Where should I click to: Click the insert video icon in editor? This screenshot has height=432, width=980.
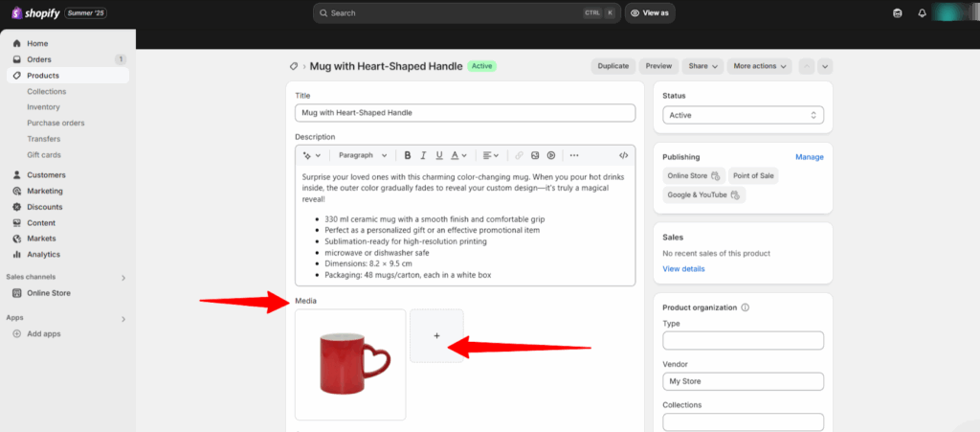tap(551, 155)
